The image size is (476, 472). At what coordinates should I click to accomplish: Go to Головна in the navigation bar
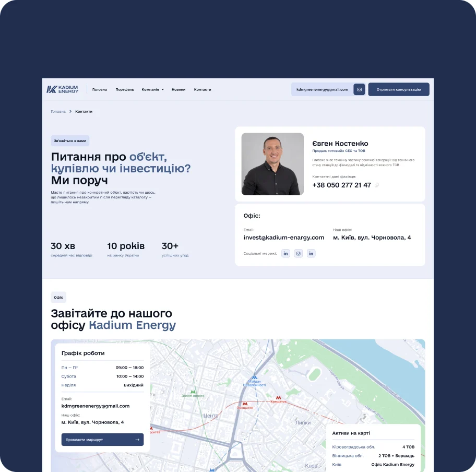100,90
